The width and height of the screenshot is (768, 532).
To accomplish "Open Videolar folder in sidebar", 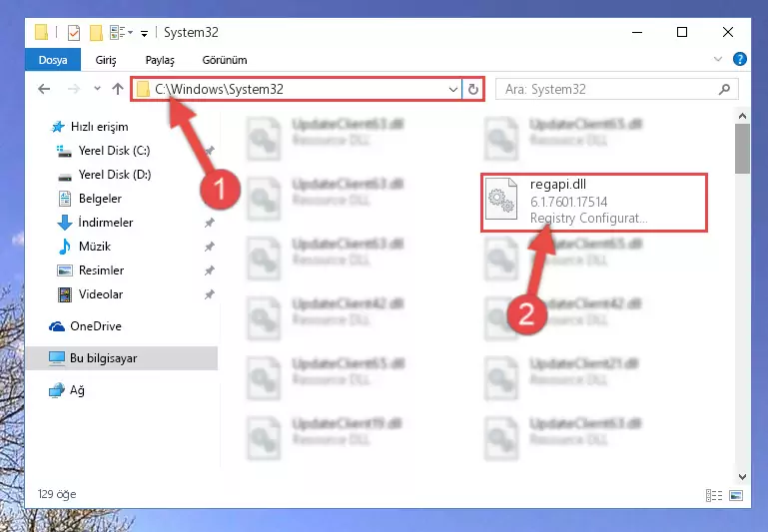I will [x=101, y=294].
